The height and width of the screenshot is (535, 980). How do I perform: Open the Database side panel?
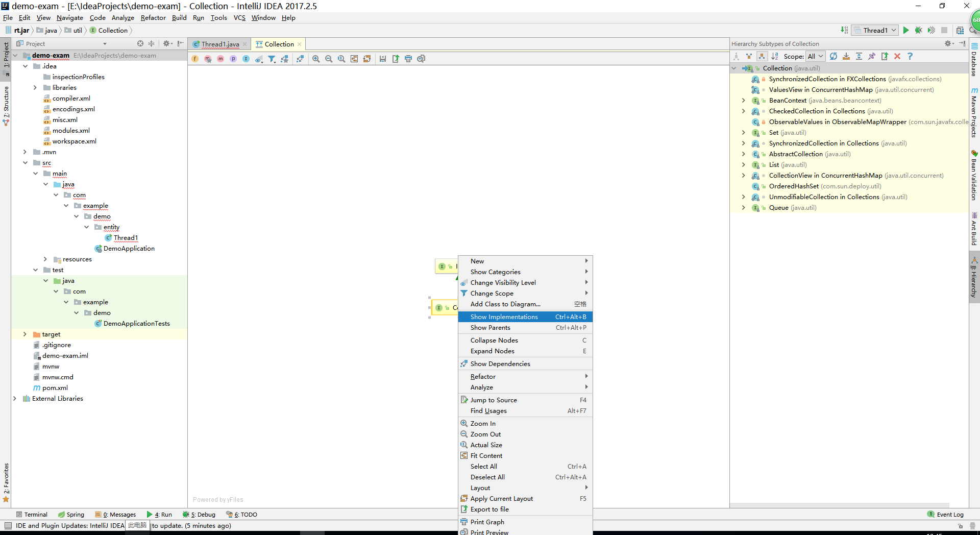(974, 60)
